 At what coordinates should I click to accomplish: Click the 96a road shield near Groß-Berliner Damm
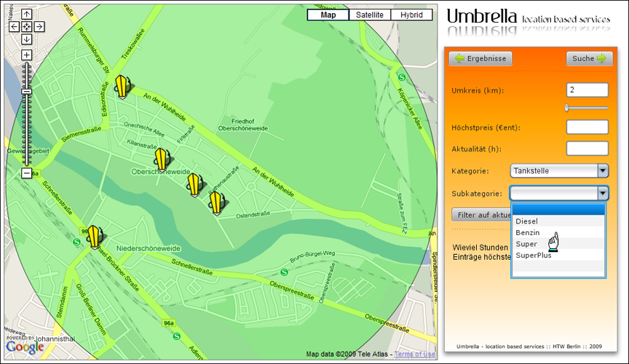pyautogui.click(x=169, y=323)
